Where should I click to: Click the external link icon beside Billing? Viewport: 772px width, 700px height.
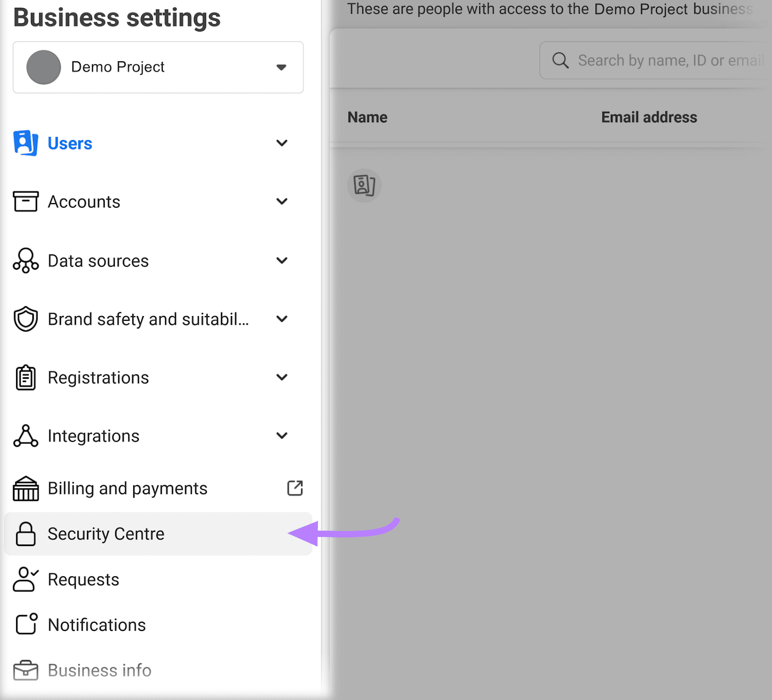(295, 488)
